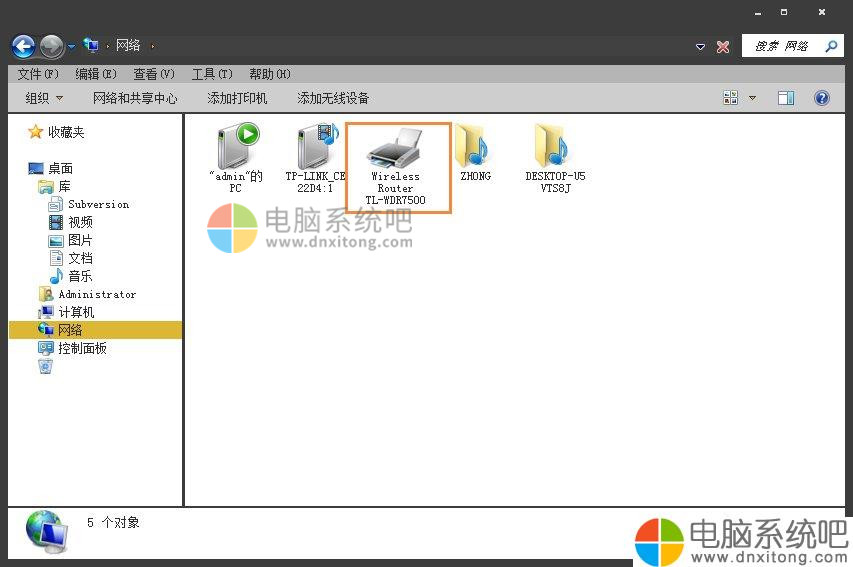Click the Back navigation arrow
Image resolution: width=853 pixels, height=567 pixels.
23,46
